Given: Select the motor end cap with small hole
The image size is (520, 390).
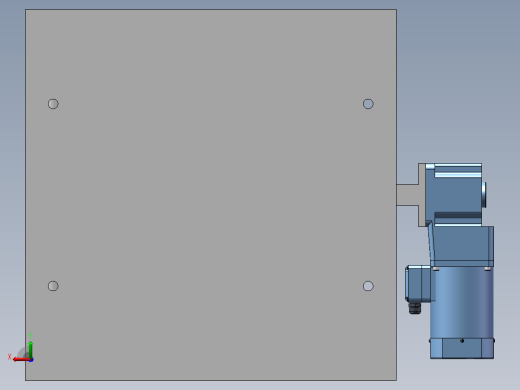Looking at the screenshot, I should (x=462, y=349).
